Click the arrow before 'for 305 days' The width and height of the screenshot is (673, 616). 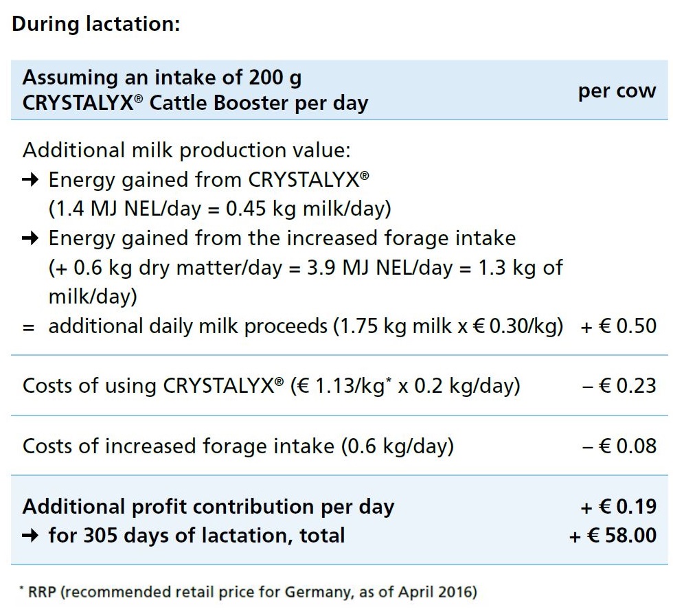pos(30,535)
